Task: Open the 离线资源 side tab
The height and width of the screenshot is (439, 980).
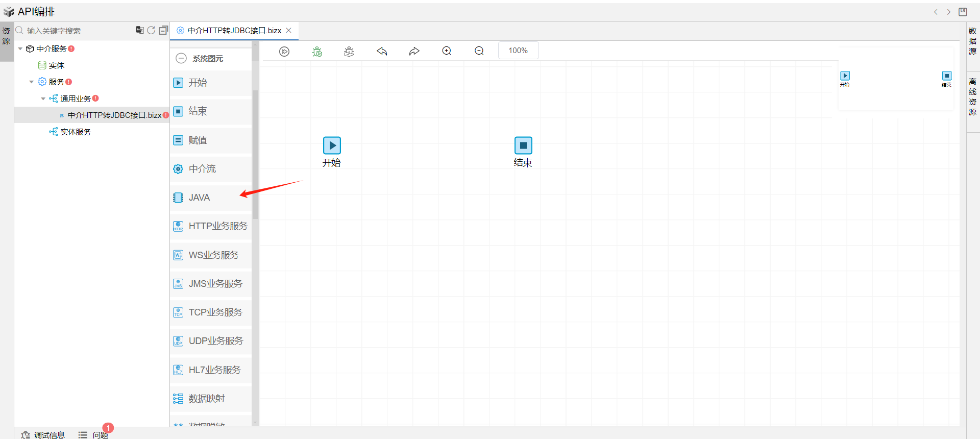Action: pos(972,96)
